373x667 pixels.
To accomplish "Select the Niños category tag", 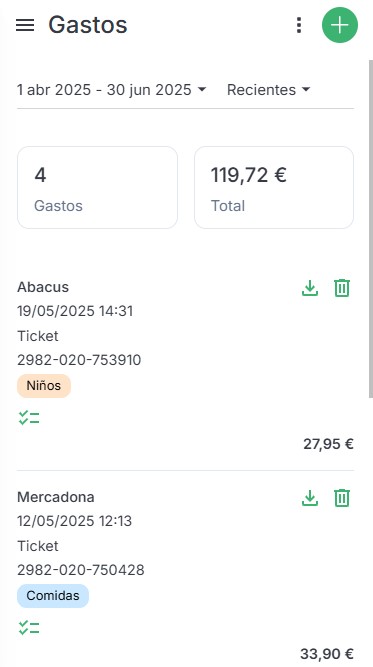I will point(44,386).
